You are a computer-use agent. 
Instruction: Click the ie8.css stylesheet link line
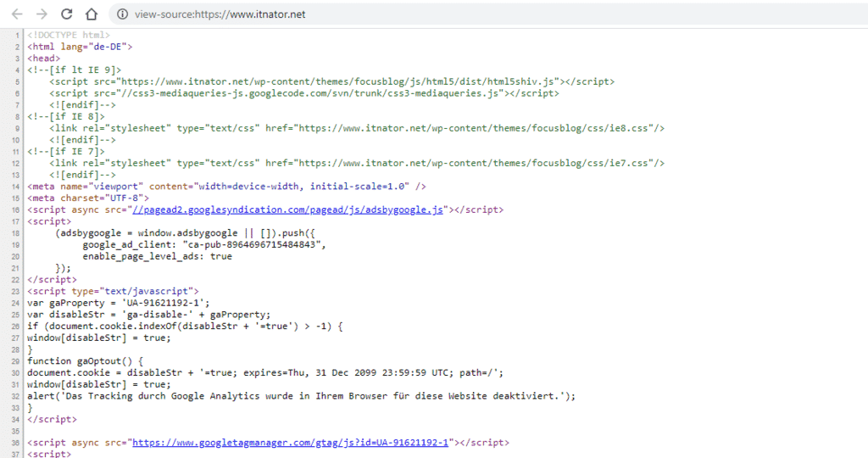(357, 128)
